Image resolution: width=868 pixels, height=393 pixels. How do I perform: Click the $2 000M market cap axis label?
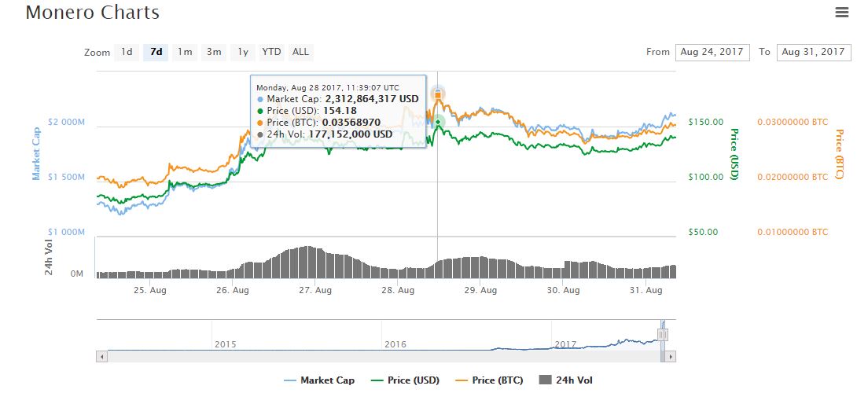tap(66, 122)
